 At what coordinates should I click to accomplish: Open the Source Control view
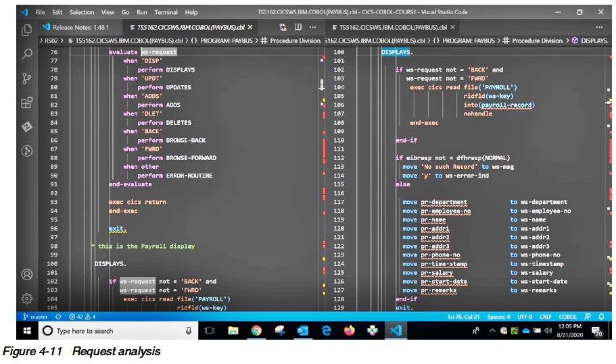coord(27,78)
